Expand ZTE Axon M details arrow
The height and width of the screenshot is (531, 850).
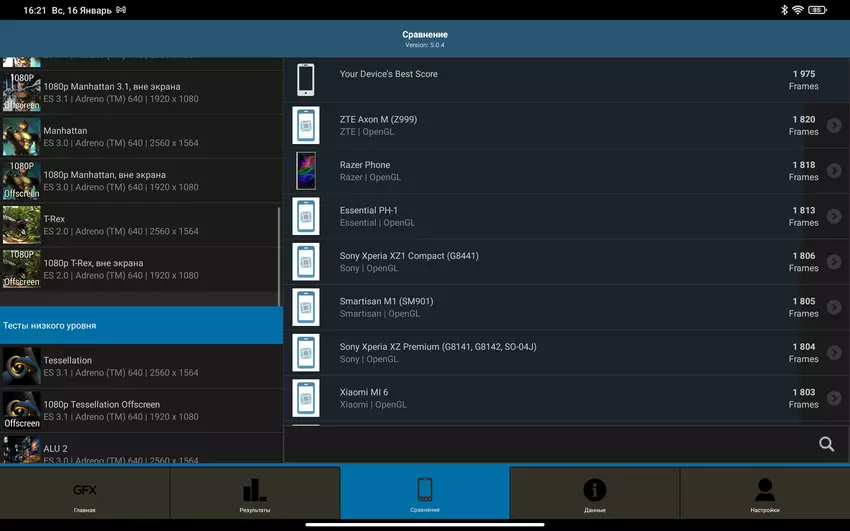pyautogui.click(x=834, y=125)
